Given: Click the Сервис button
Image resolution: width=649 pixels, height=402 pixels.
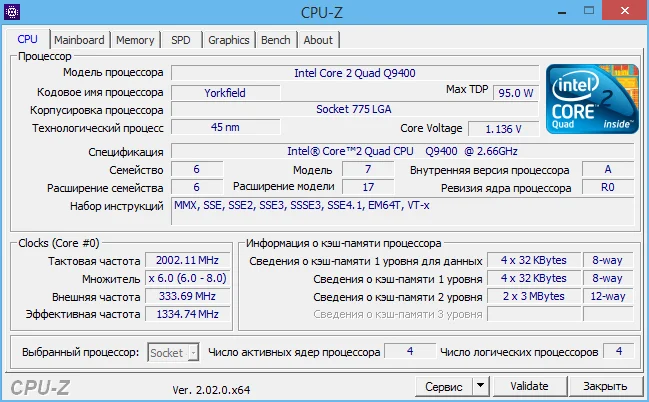Looking at the screenshot, I should [444, 387].
